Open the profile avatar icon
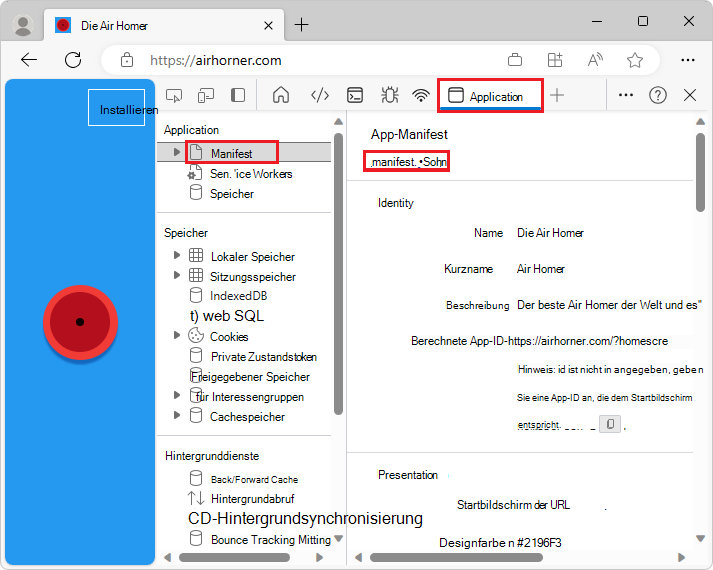This screenshot has width=713, height=570. click(x=23, y=25)
